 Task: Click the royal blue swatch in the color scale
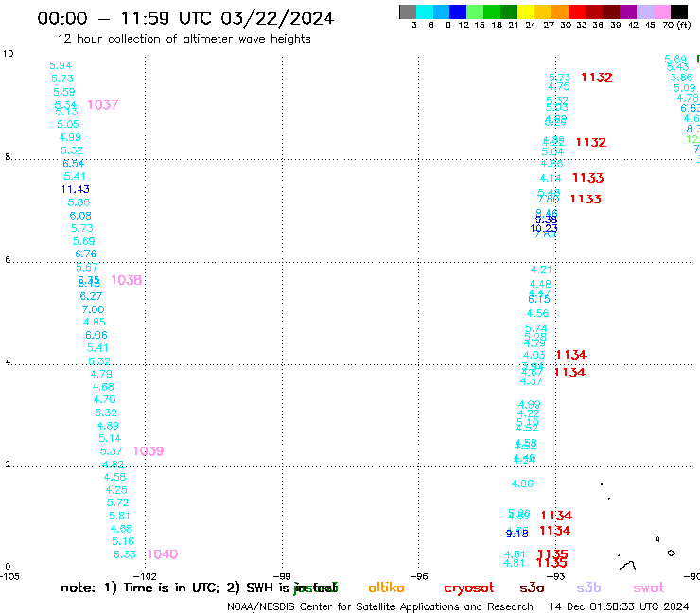(x=458, y=11)
